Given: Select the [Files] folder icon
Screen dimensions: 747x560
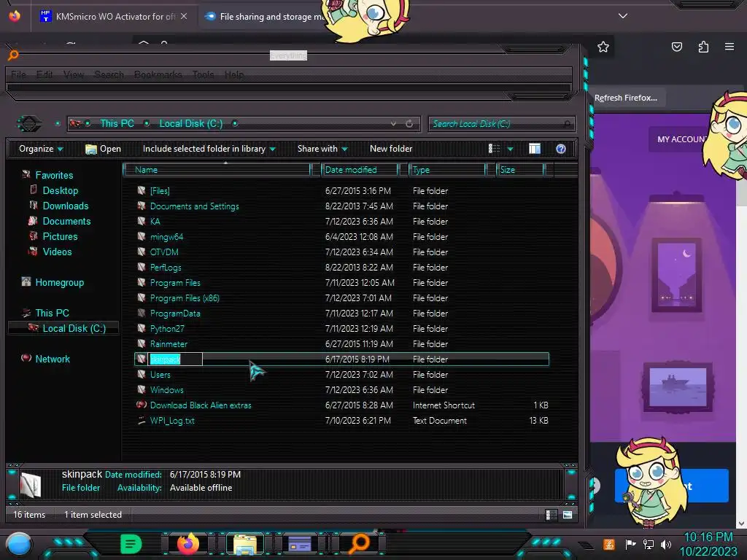Looking at the screenshot, I should (x=142, y=190).
